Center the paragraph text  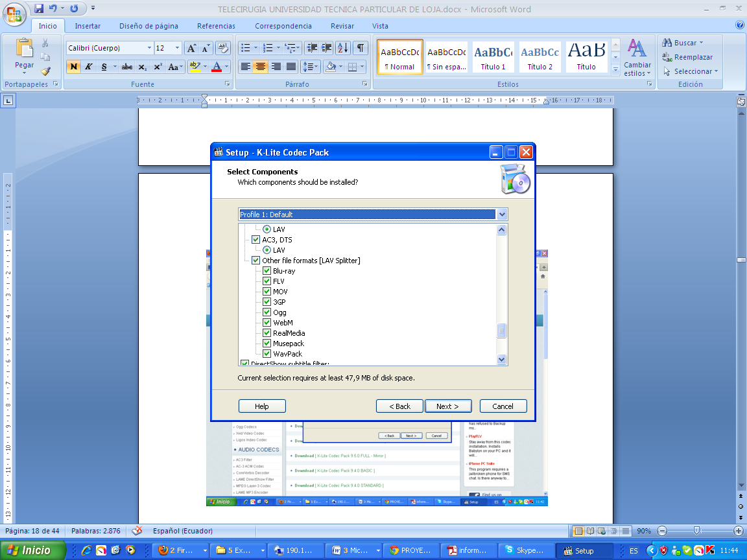click(x=261, y=67)
